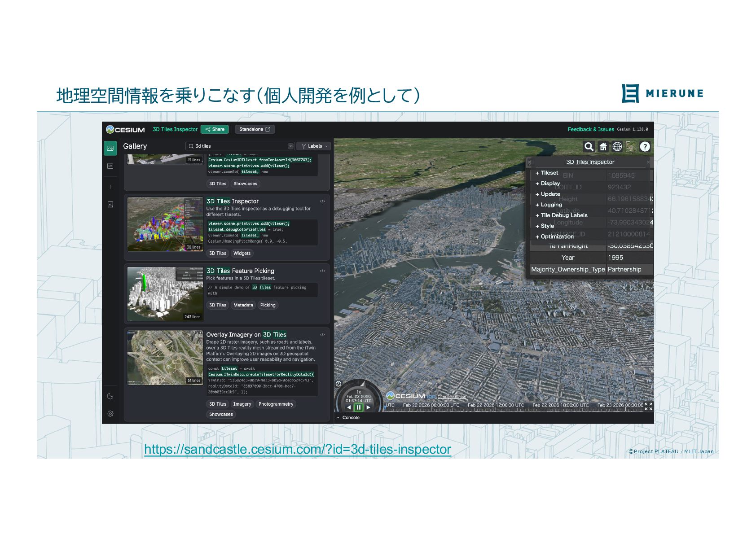This screenshot has height=534, width=756.
Task: Open sandcastle in Standalone mode
Action: (x=255, y=129)
